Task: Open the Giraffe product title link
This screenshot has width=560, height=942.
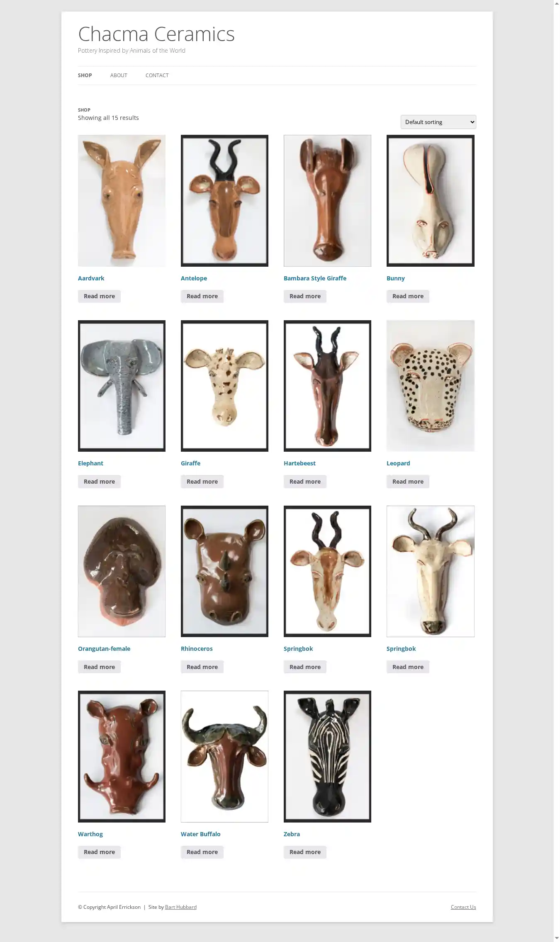Action: [x=190, y=463]
